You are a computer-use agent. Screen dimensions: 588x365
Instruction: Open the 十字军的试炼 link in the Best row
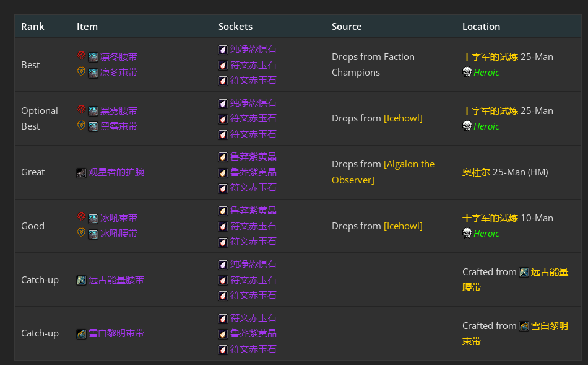pyautogui.click(x=490, y=56)
